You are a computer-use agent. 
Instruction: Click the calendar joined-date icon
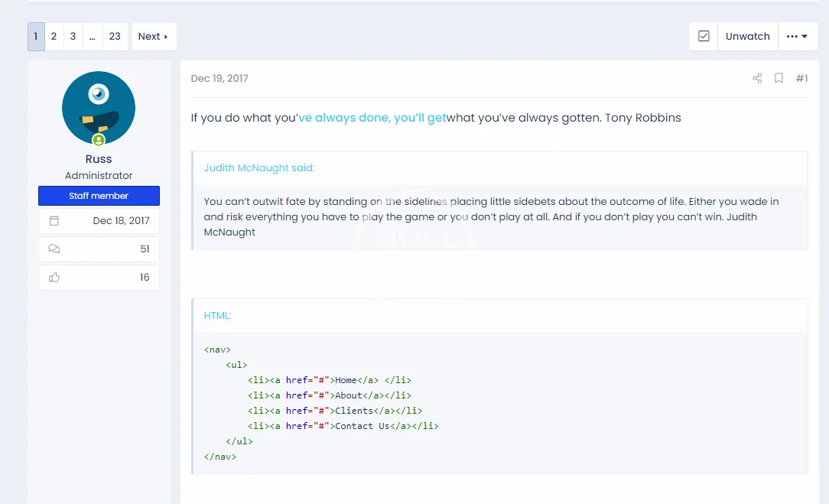[x=54, y=220]
